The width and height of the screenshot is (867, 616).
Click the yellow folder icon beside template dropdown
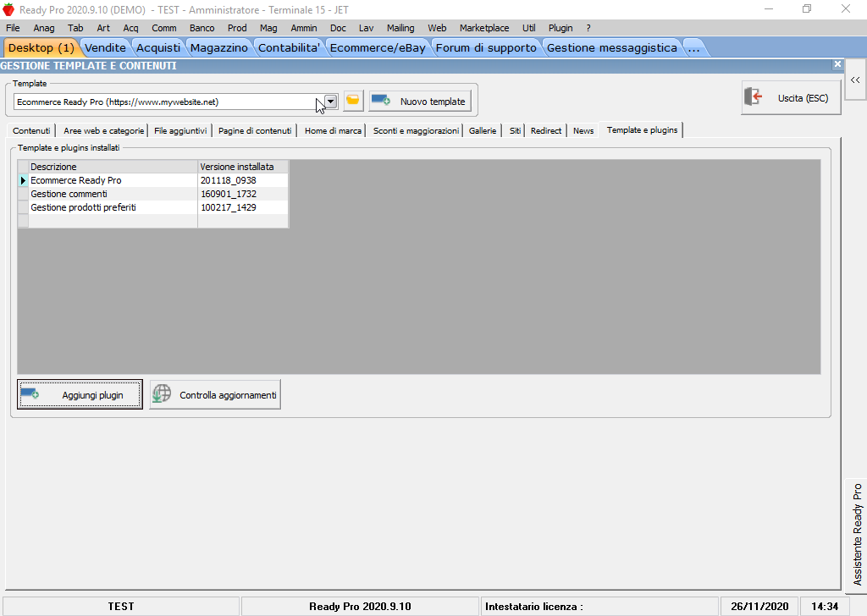click(353, 101)
